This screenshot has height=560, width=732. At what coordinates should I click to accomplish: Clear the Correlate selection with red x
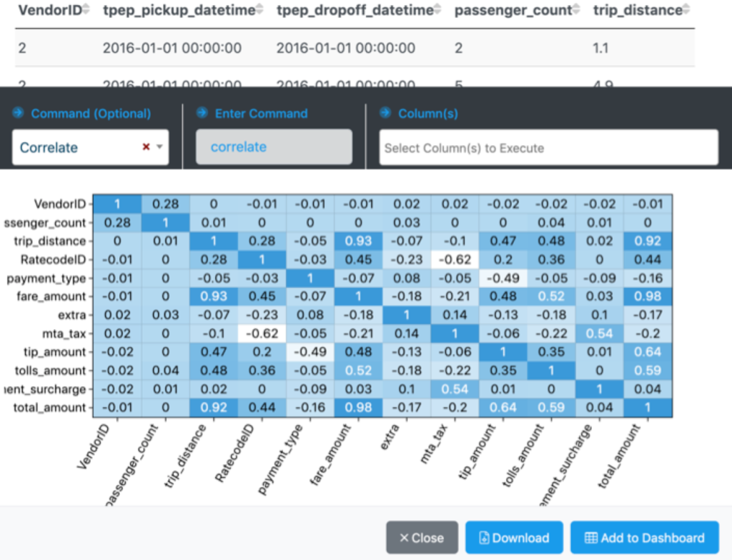click(146, 147)
